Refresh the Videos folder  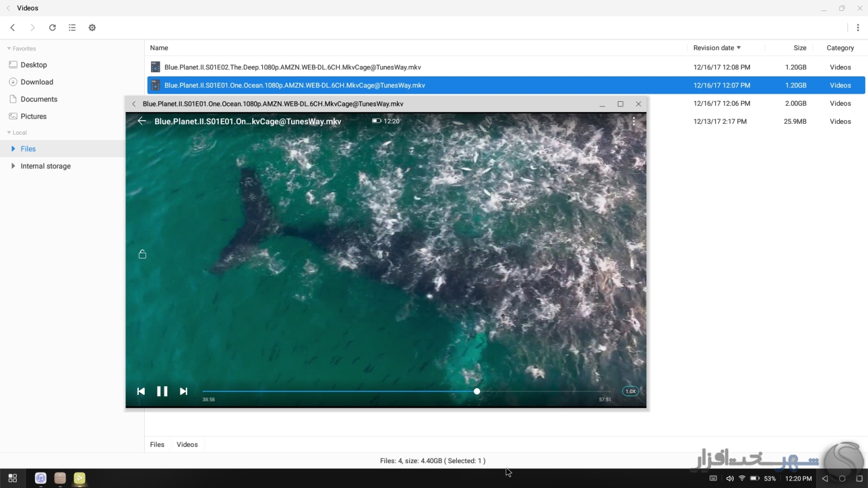point(52,28)
